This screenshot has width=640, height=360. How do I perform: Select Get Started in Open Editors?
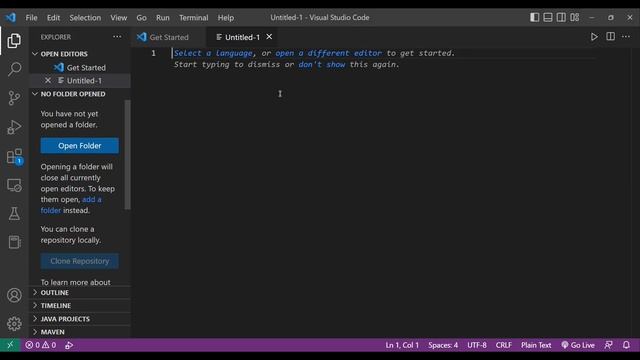point(80,67)
